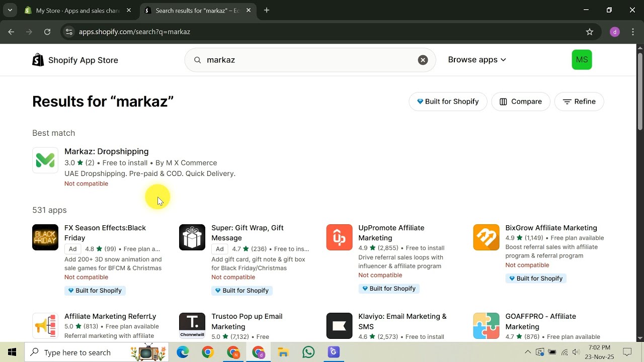Expand the Browse apps dropdown

(x=477, y=60)
